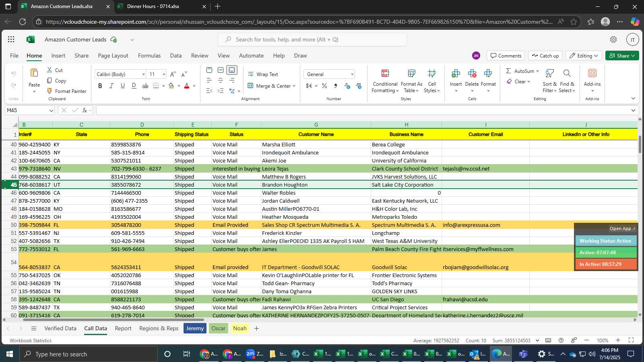Open the all sheets list icon
This screenshot has height=362, width=644.
tap(34, 328)
